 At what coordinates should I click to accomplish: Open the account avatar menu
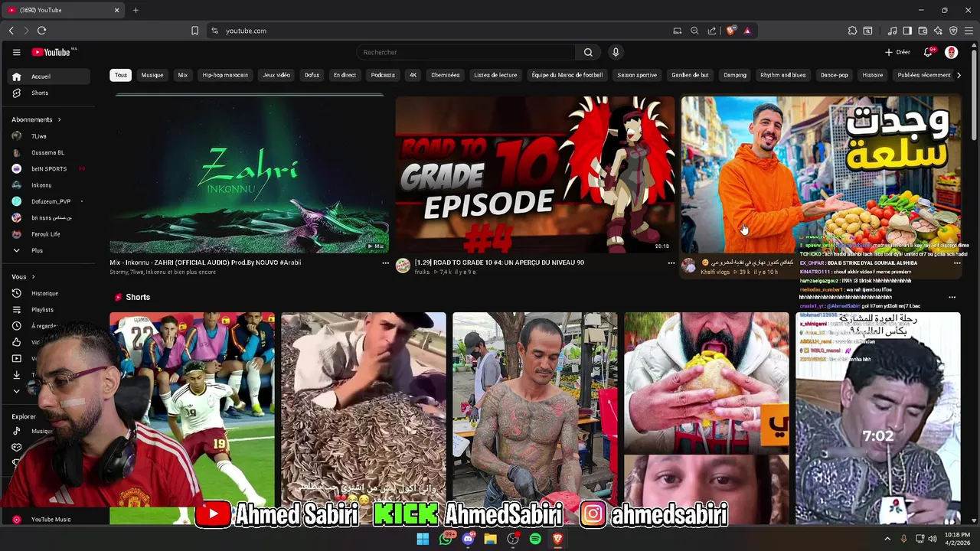click(952, 52)
